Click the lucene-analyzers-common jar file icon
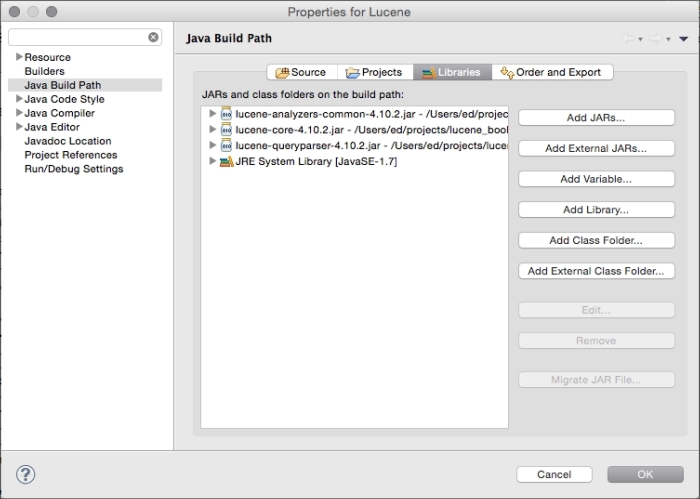The height and width of the screenshot is (499, 700). click(x=226, y=114)
